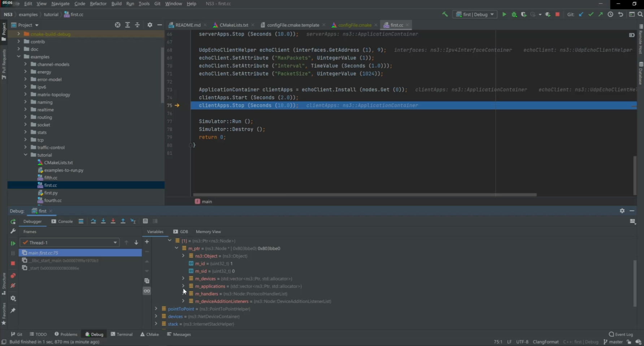Viewport: 644px width, 346px height.
Task: Expand the m_applications variable node
Action: 183,286
